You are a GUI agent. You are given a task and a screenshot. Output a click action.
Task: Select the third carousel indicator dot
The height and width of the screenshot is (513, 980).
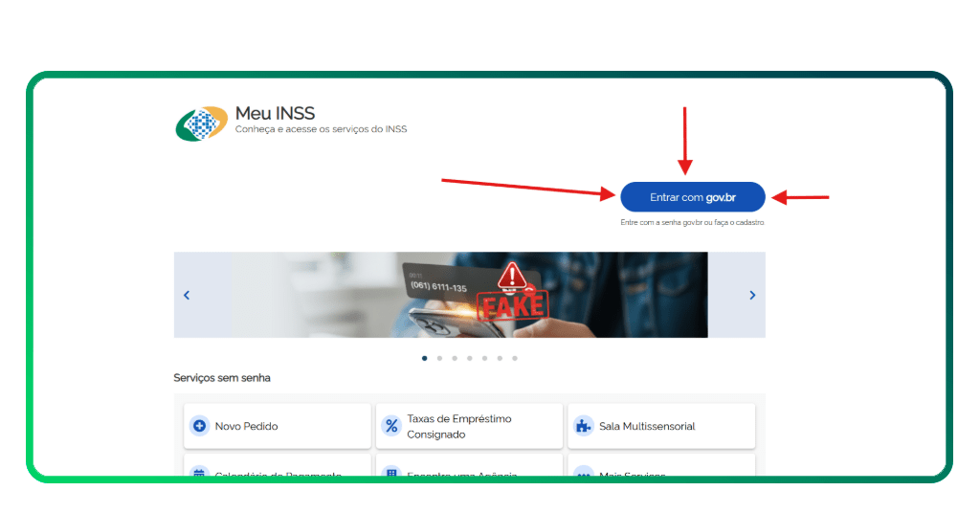tap(455, 358)
